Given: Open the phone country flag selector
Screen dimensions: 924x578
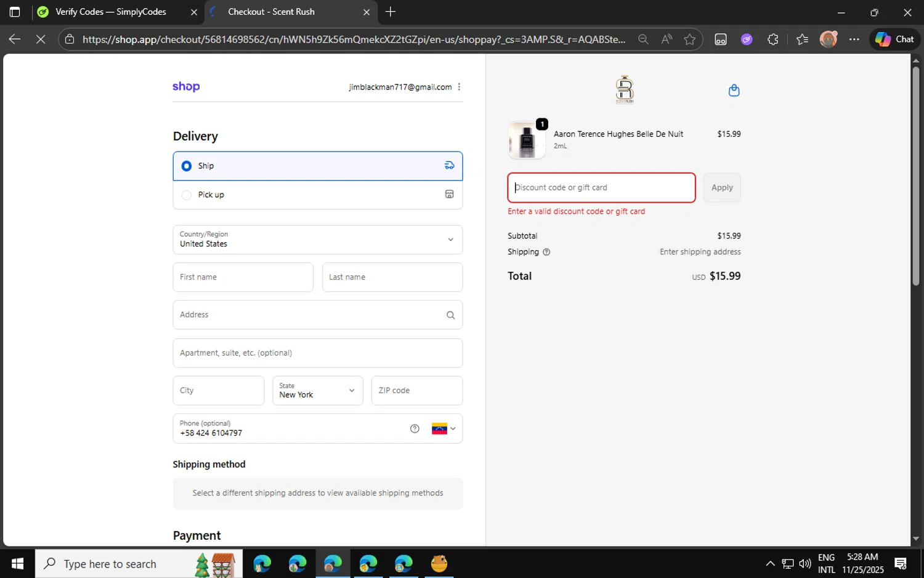Looking at the screenshot, I should (x=444, y=429).
